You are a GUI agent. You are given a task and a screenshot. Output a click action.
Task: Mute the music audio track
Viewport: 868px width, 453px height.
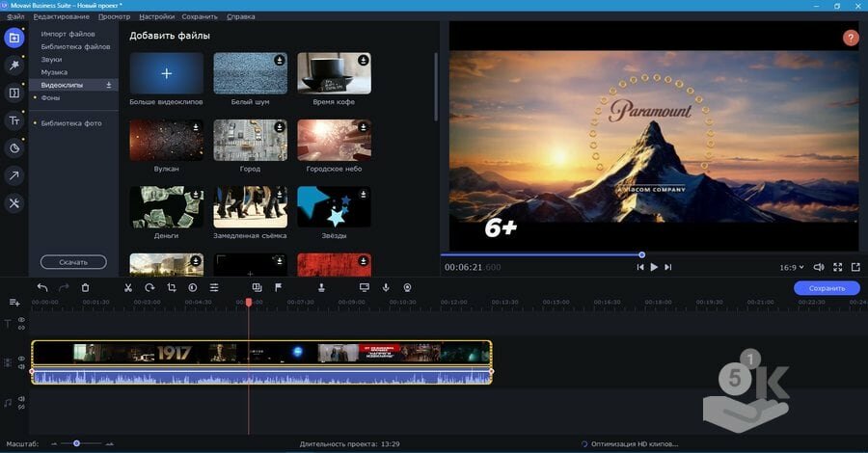(21, 398)
